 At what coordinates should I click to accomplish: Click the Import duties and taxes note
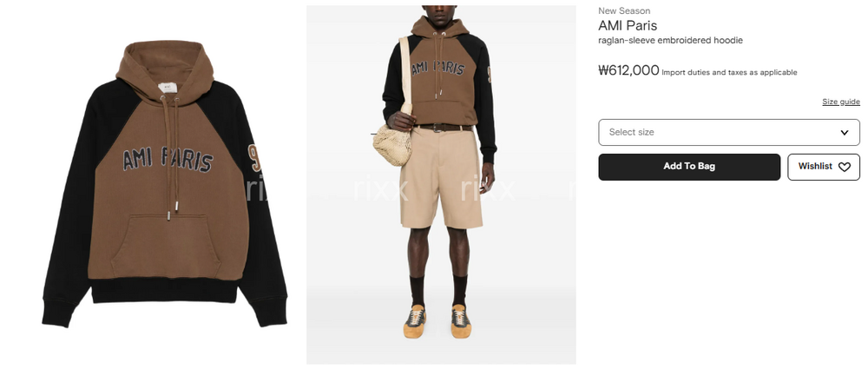(x=730, y=73)
